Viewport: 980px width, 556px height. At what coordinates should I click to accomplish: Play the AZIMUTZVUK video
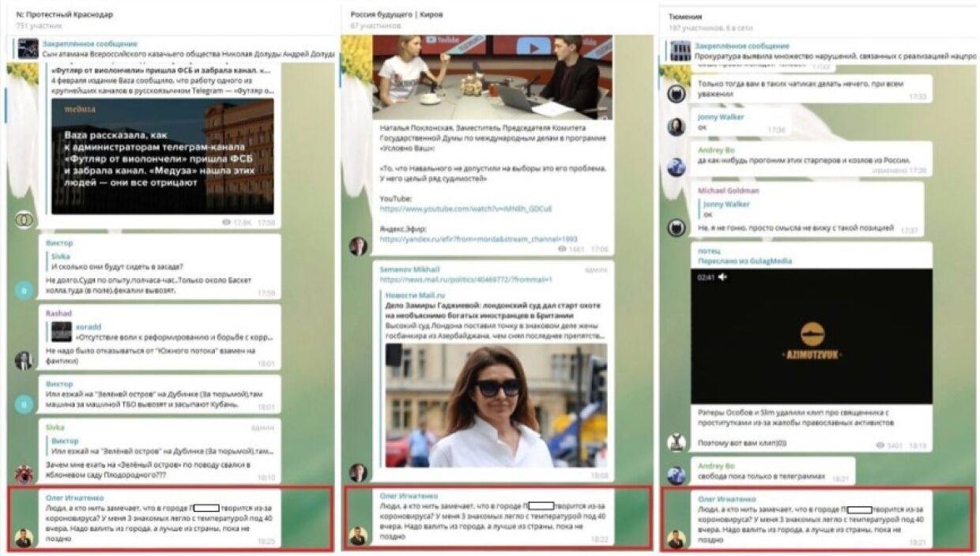click(x=811, y=336)
